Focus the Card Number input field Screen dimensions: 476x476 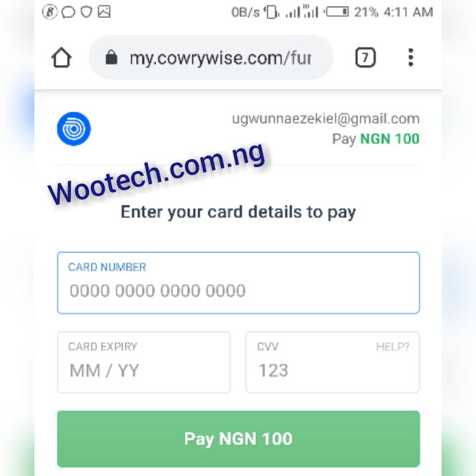[x=238, y=282]
